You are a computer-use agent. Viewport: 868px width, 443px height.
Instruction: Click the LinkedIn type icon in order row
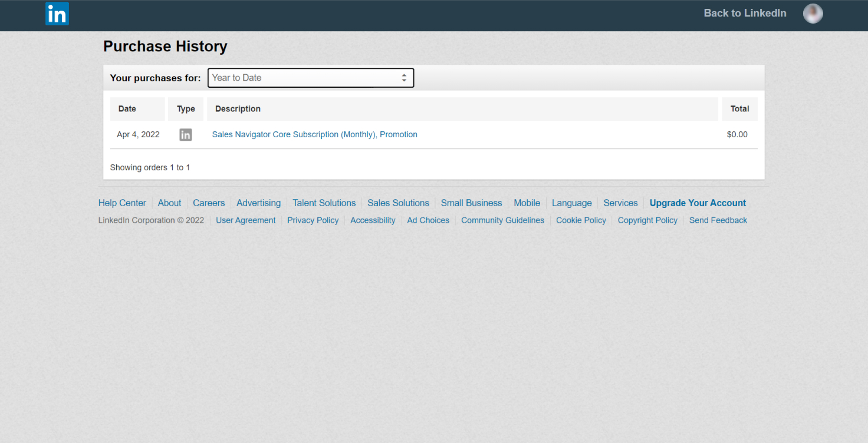coord(186,135)
